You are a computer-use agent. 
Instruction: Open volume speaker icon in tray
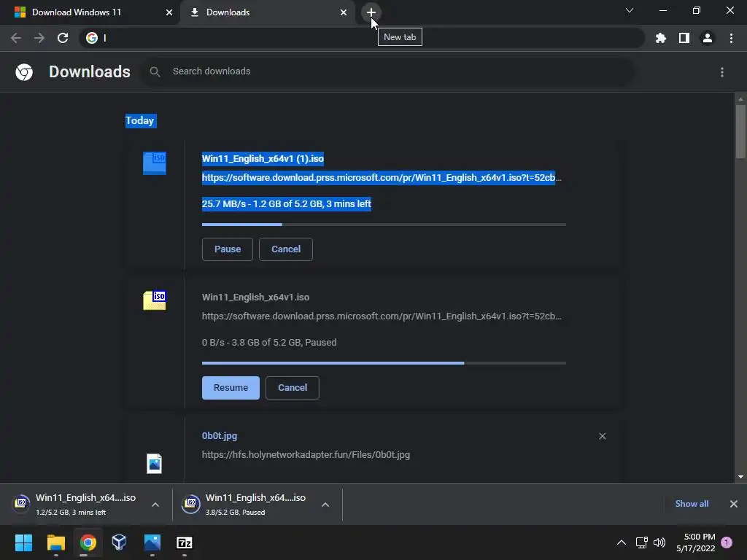659,542
